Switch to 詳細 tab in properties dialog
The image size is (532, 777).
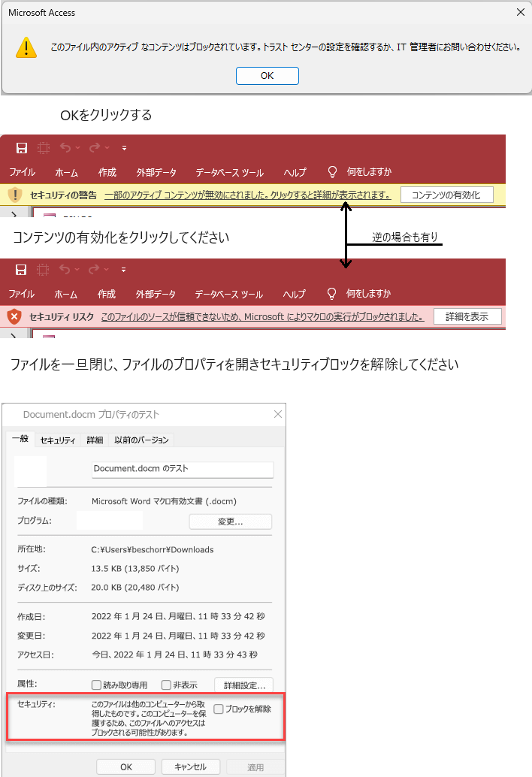click(95, 440)
